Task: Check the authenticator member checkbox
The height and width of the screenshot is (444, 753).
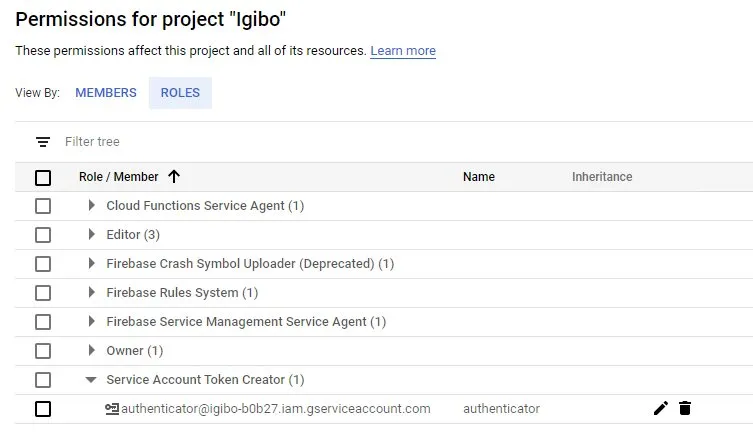Action: [x=43, y=409]
